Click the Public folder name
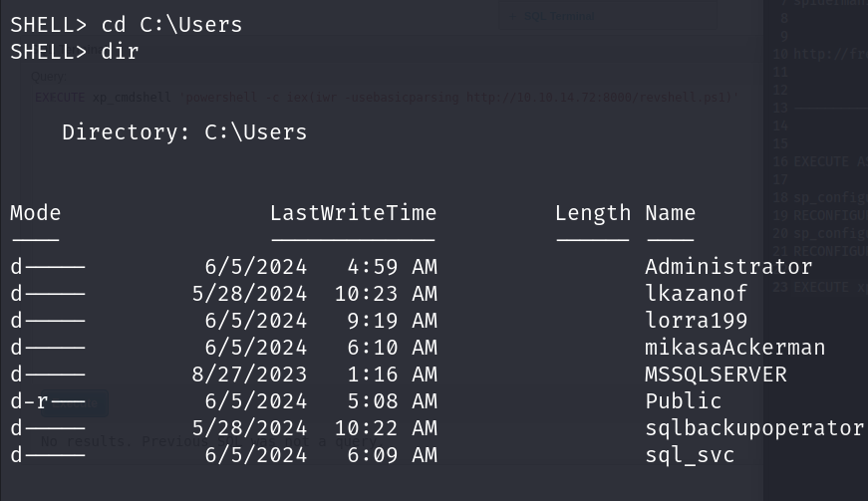Image resolution: width=868 pixels, height=501 pixels. pyautogui.click(x=683, y=401)
